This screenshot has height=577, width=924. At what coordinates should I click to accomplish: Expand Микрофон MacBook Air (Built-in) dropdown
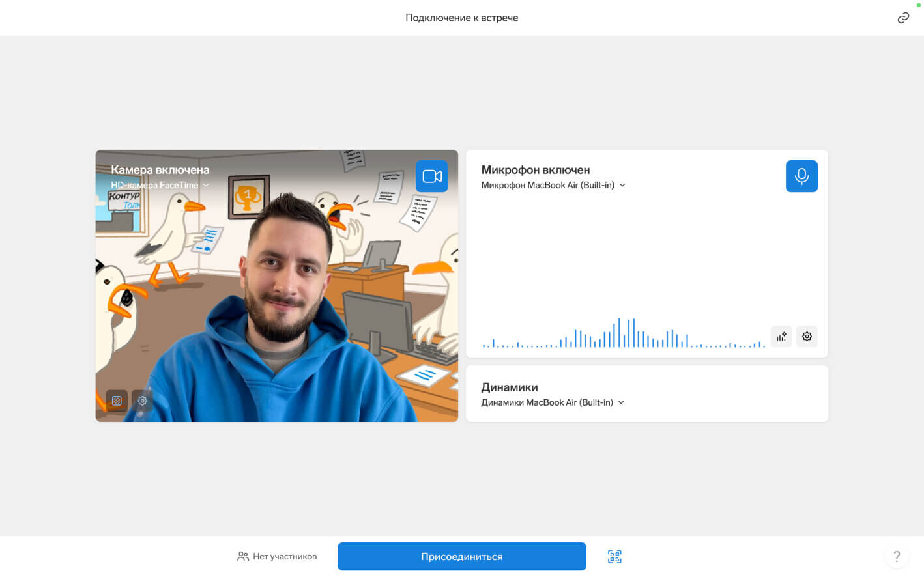coord(553,185)
